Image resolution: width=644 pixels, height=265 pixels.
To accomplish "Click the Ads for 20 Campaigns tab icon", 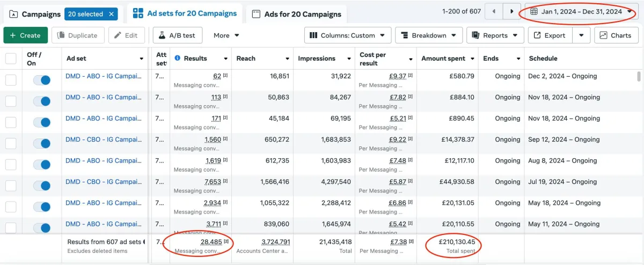I will pyautogui.click(x=256, y=14).
